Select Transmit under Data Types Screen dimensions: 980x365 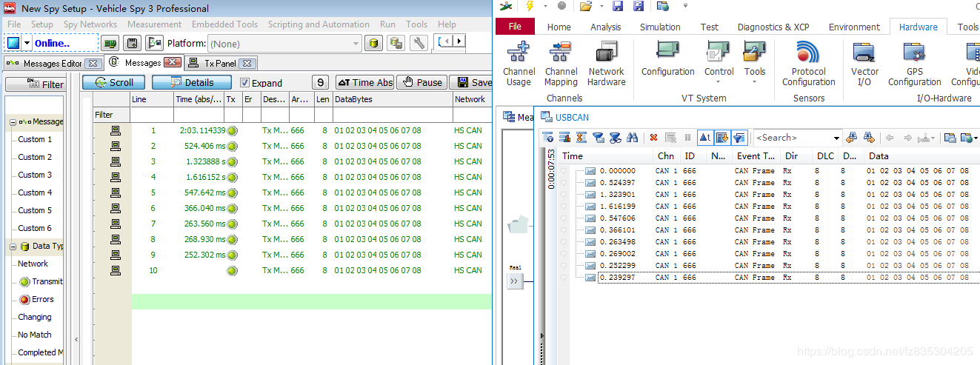[x=41, y=281]
